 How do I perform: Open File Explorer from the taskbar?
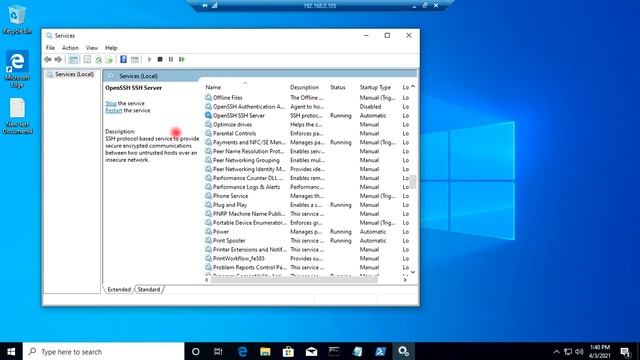click(x=265, y=351)
